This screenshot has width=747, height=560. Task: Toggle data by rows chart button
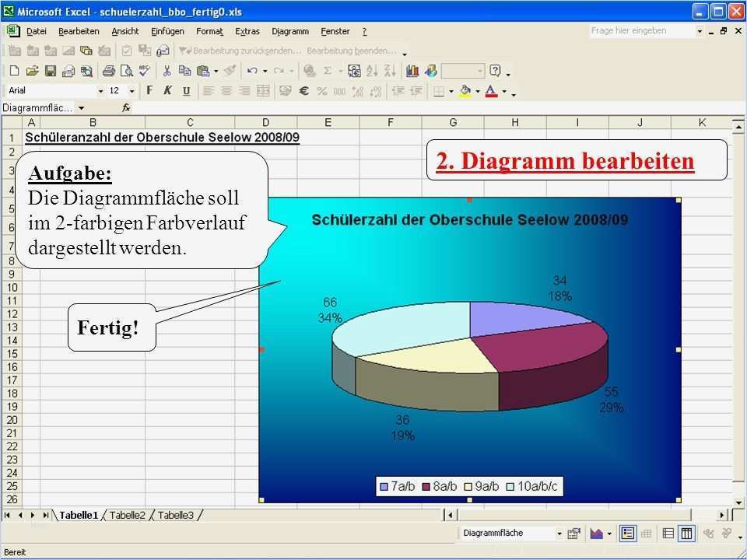click(668, 534)
